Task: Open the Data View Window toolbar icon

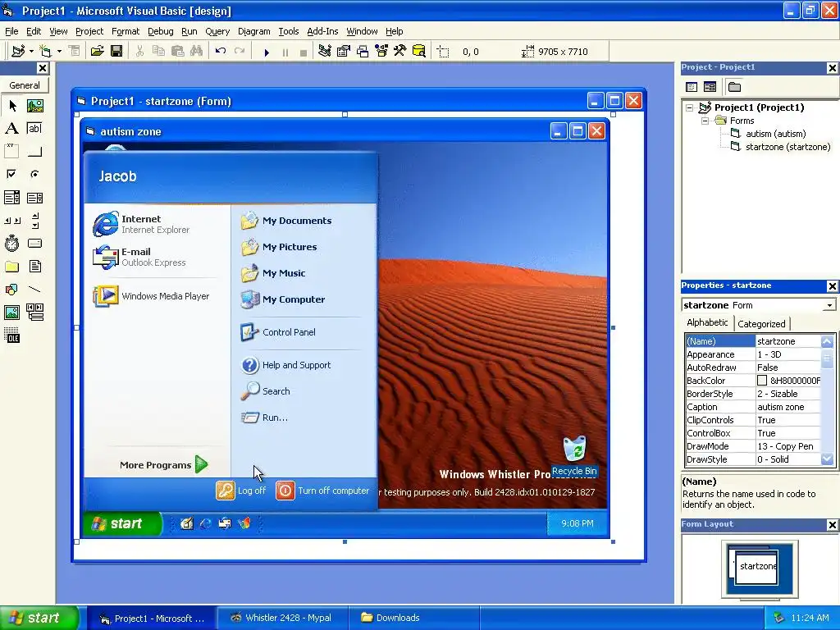Action: 419,51
